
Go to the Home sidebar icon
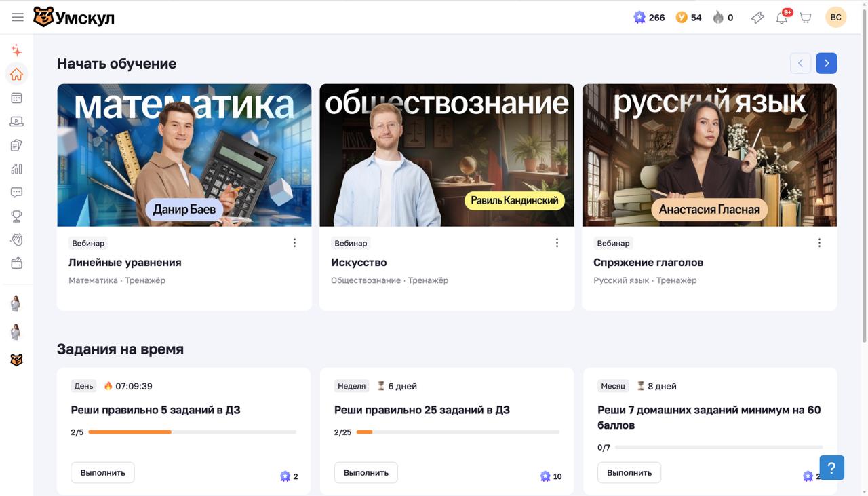coord(17,75)
